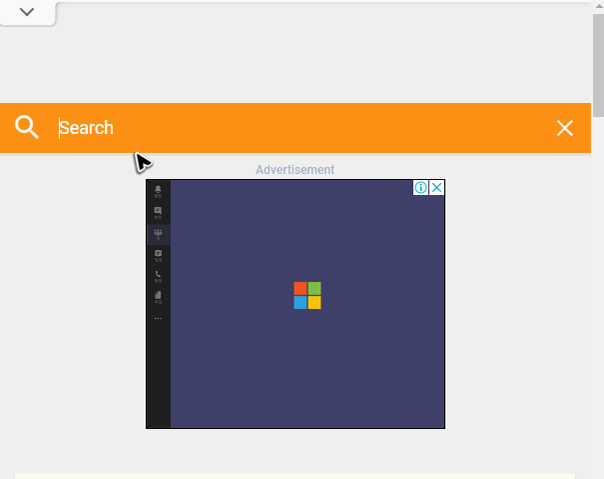
Task: Click the Advertisement label text
Action: click(x=295, y=170)
